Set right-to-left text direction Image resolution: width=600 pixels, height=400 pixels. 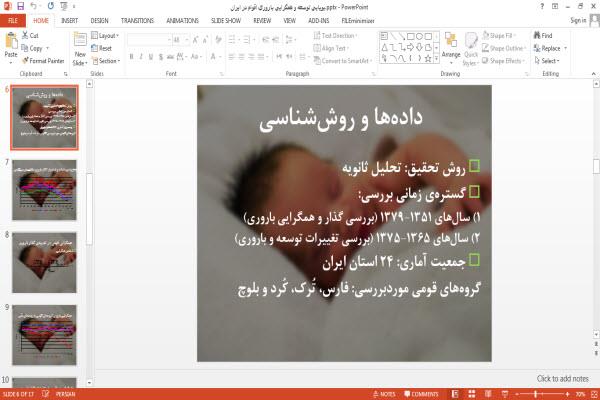coord(289,57)
